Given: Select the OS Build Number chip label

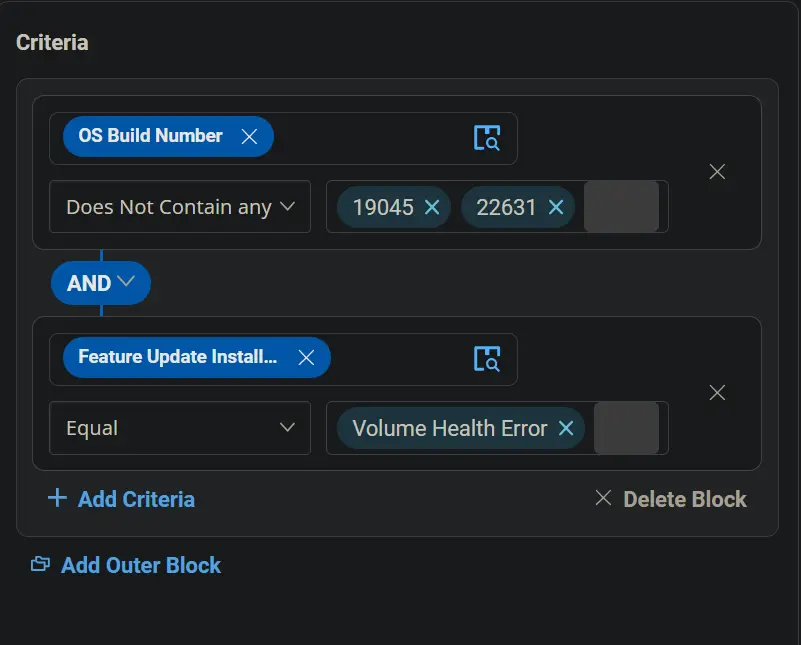Looking at the screenshot, I should [x=150, y=136].
